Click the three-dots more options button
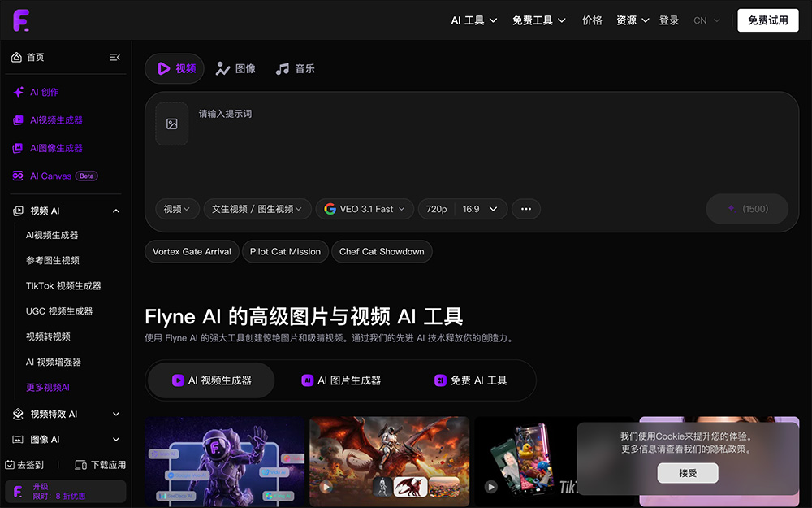This screenshot has height=508, width=812. point(526,209)
